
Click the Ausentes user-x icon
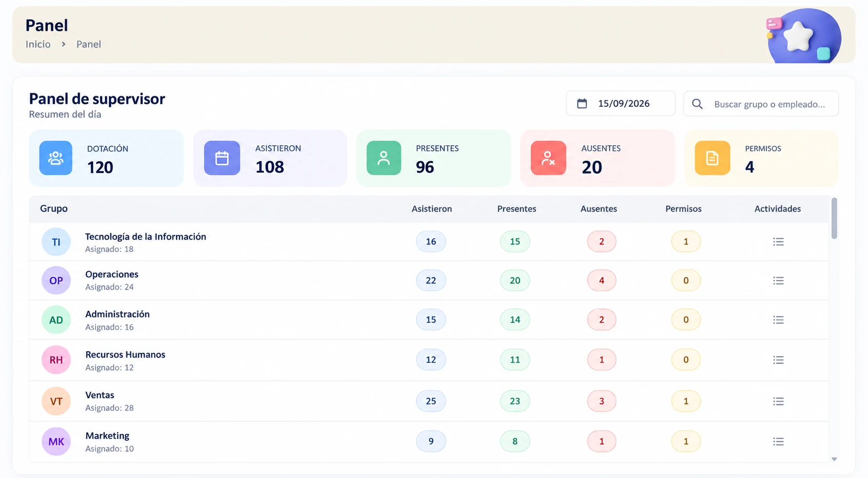pos(548,158)
